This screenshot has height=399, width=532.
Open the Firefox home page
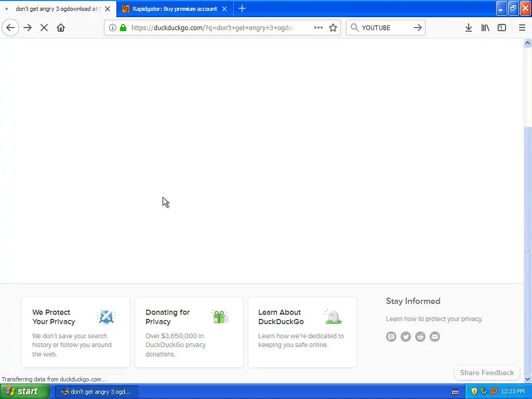coord(61,28)
